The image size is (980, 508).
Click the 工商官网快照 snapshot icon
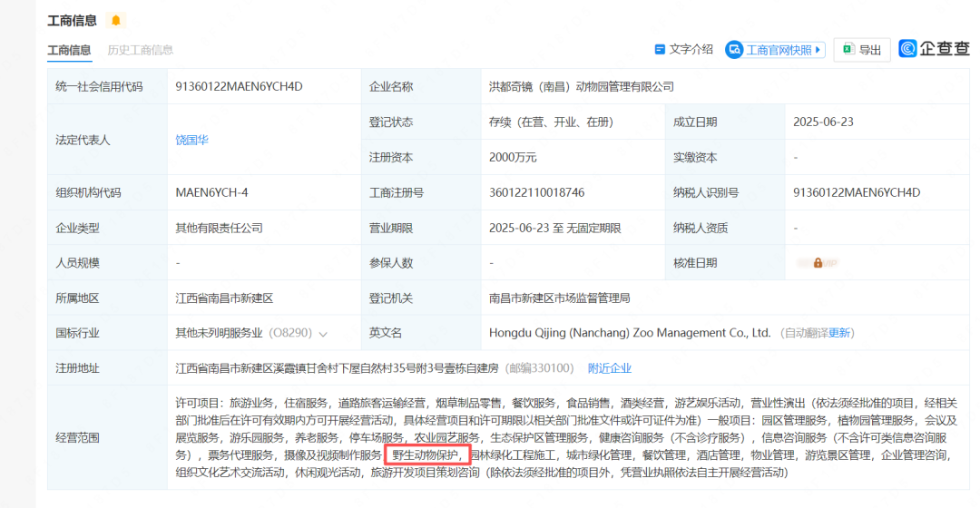(x=734, y=50)
